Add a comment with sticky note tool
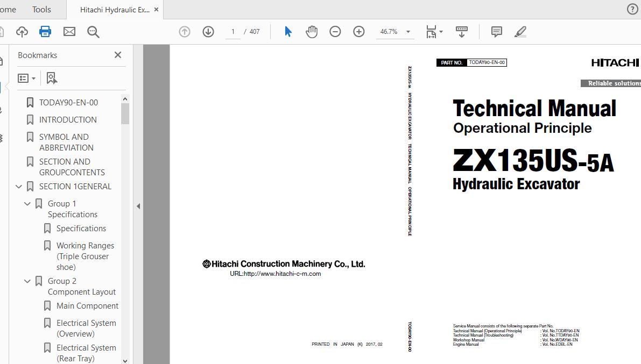The width and height of the screenshot is (641, 364). (x=497, y=32)
